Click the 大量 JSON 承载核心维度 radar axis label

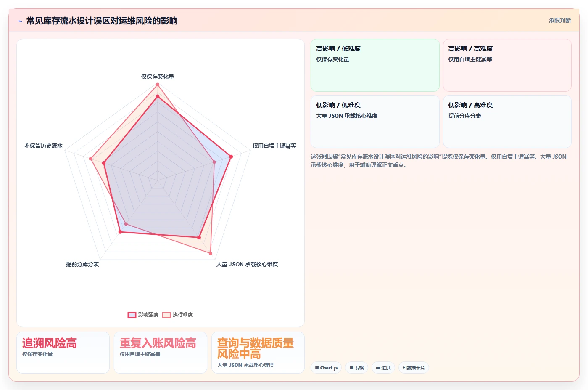247,264
